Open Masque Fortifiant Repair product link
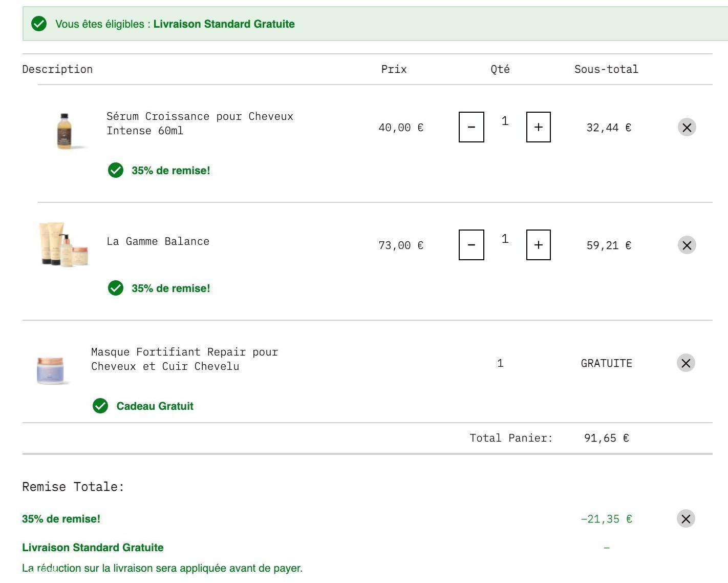728x583 pixels. 184,359
